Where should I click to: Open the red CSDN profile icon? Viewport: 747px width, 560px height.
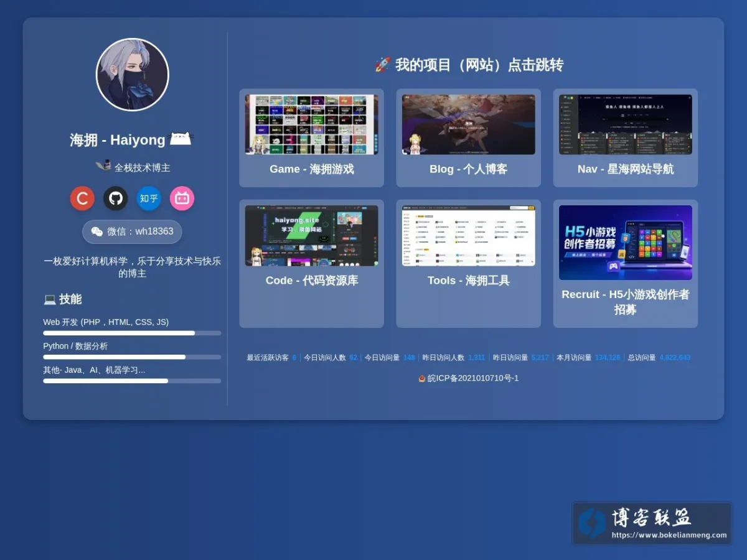(x=82, y=198)
